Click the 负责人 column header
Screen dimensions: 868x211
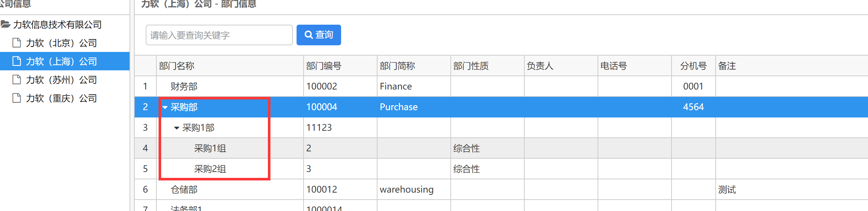point(540,66)
